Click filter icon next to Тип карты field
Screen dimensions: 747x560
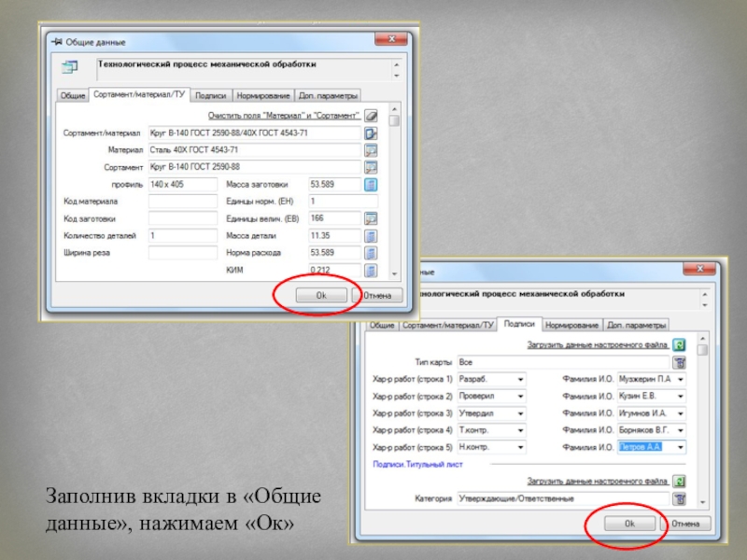679,362
